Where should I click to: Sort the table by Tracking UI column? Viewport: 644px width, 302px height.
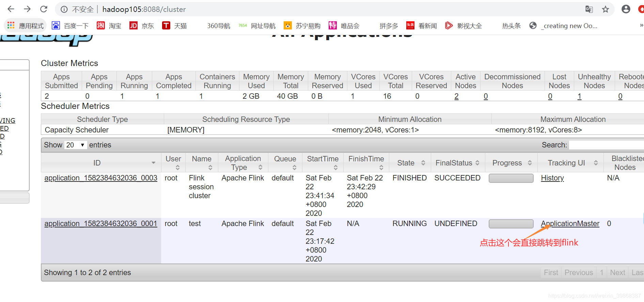[570, 163]
